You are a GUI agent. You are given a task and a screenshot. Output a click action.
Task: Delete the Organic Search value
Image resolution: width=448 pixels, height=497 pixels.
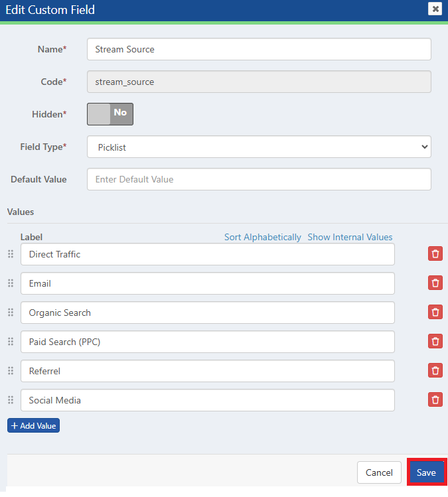tap(435, 313)
